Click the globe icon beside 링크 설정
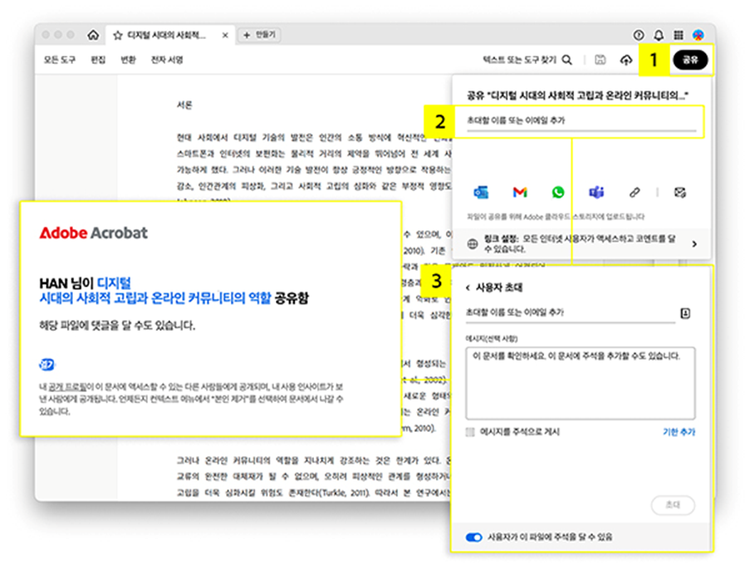Image resolution: width=750 pixels, height=565 pixels. tap(472, 244)
